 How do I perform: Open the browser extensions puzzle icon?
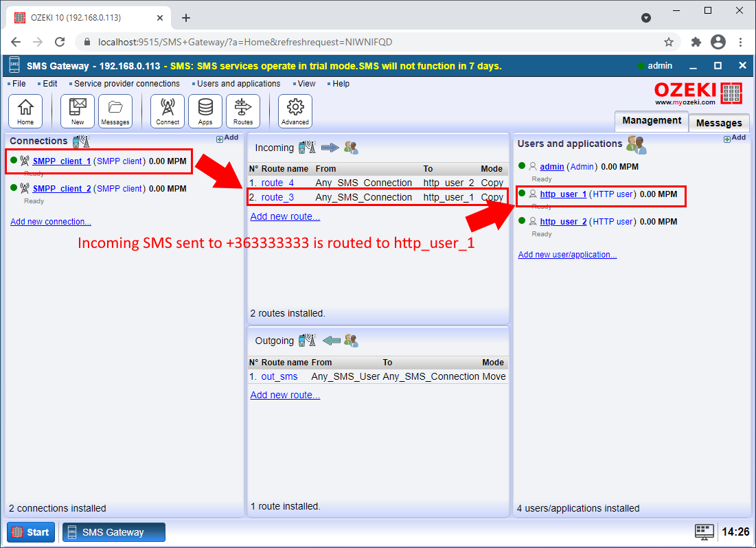tap(696, 42)
